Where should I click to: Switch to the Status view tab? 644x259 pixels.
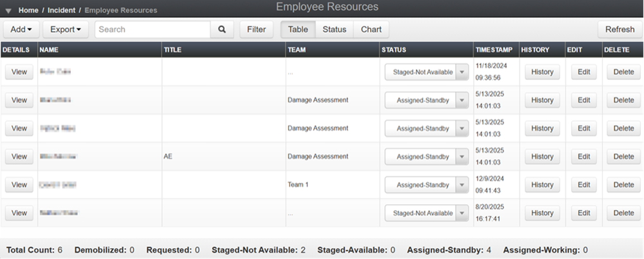tap(335, 30)
